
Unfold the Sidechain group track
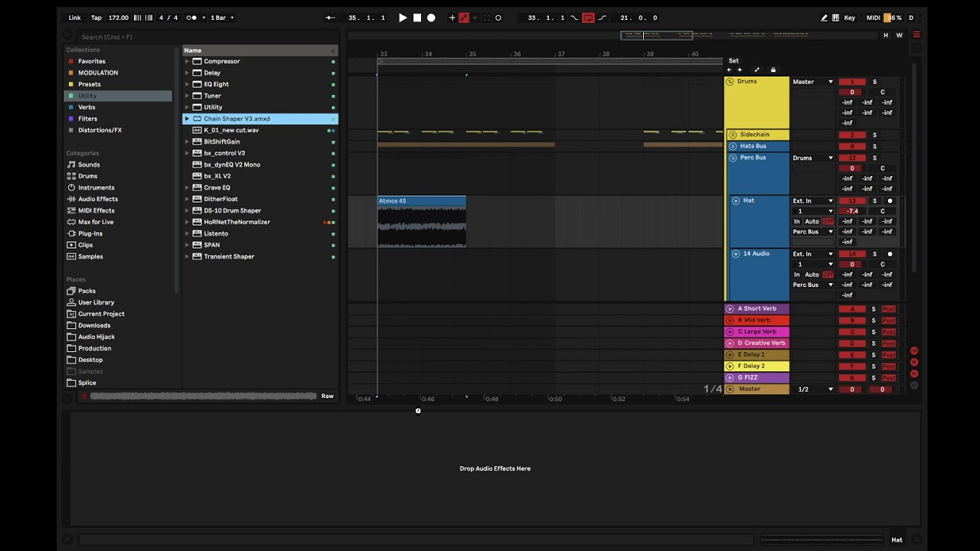click(x=732, y=135)
